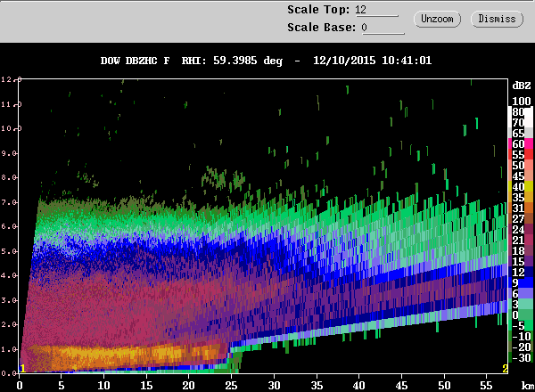Click yellow endpoint marker 1
The height and width of the screenshot is (392, 535).
[22, 369]
